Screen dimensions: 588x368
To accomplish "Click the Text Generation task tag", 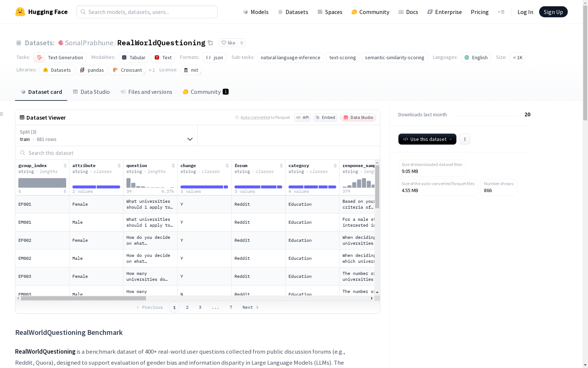I will click(x=60, y=57).
